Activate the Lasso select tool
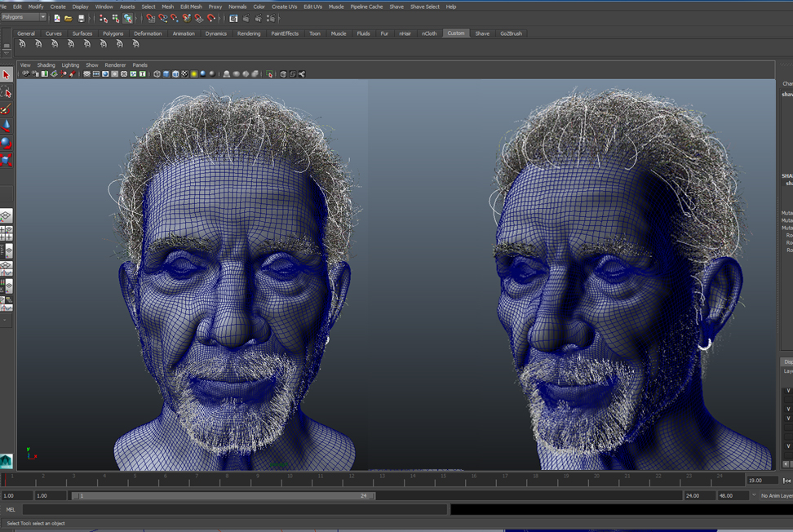Screen dimensions: 793x532 click(6, 92)
